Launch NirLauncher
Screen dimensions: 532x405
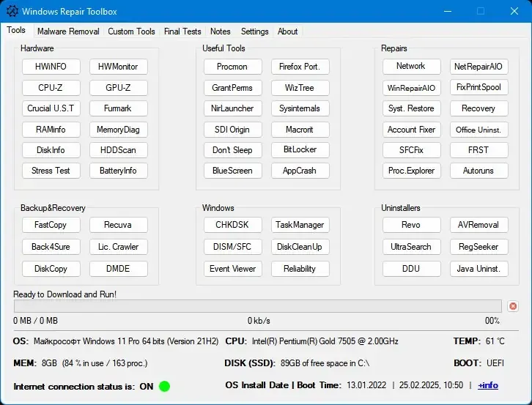233,108
